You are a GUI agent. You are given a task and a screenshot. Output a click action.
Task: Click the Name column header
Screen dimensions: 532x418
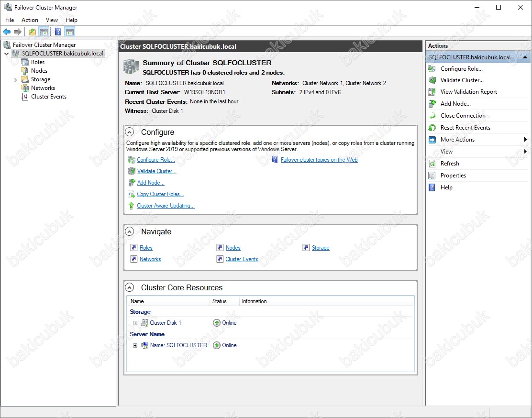168,301
